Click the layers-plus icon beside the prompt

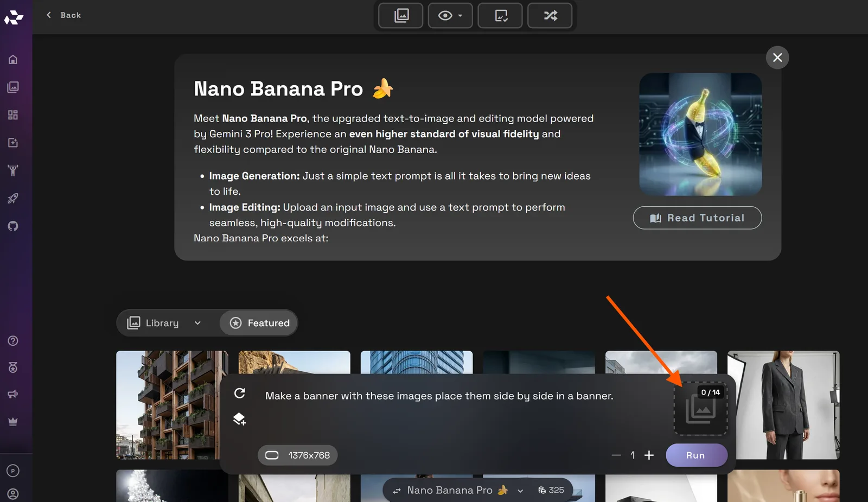click(240, 419)
